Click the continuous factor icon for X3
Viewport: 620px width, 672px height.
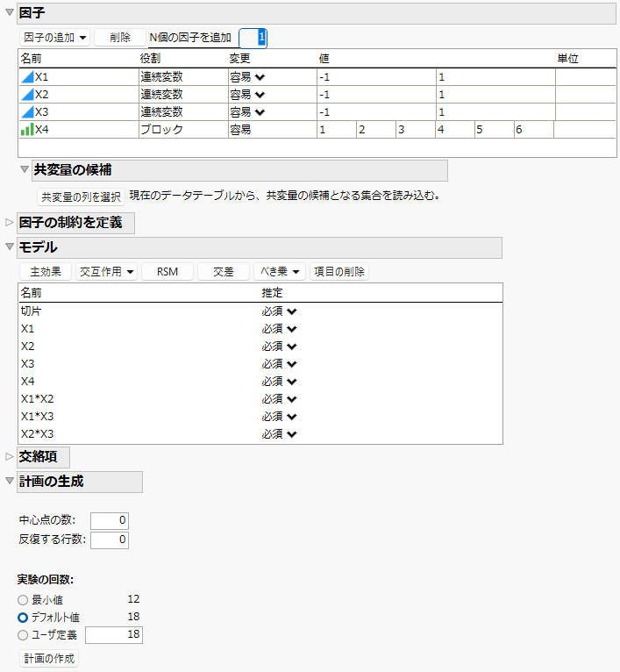tap(27, 112)
